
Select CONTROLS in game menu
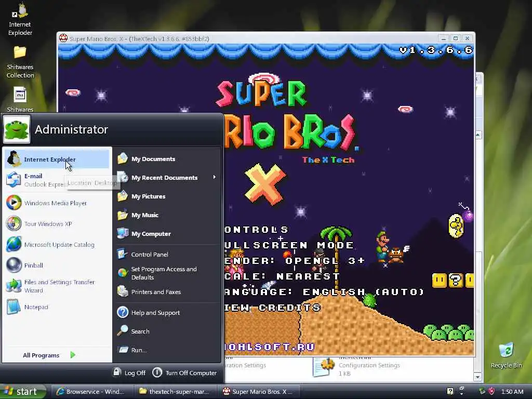click(257, 230)
